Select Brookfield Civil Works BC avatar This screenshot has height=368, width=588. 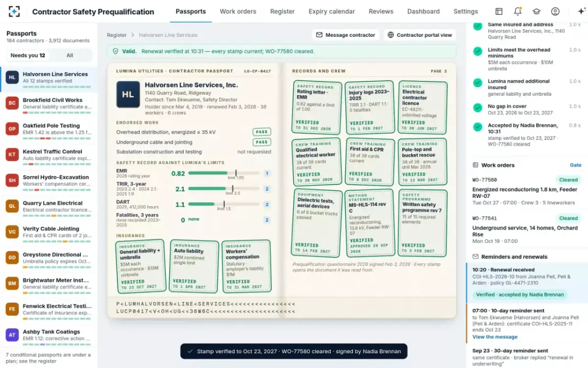point(12,103)
